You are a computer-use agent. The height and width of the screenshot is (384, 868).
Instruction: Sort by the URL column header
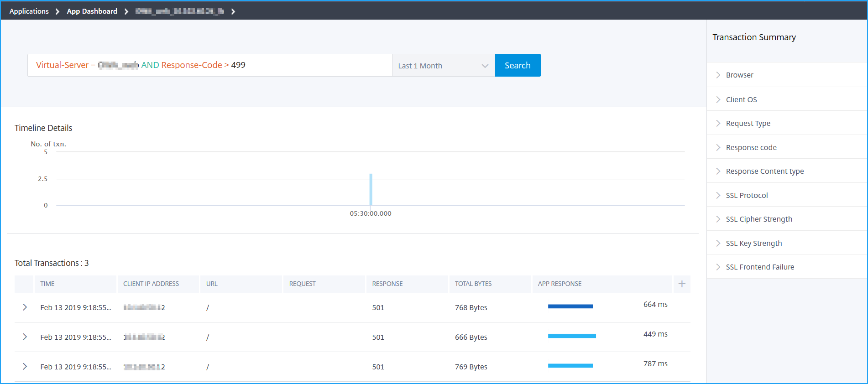tap(241, 284)
